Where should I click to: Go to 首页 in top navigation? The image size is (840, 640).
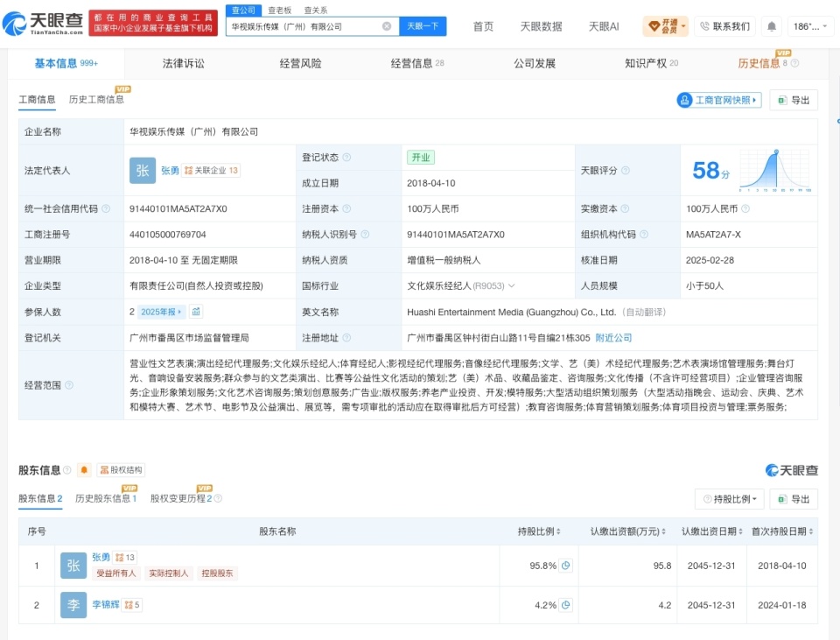(x=483, y=26)
